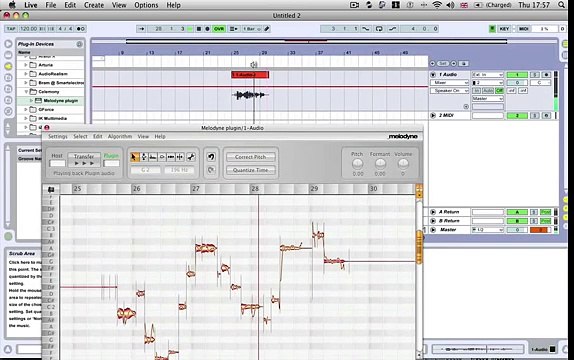574x360 pixels.
Task: Click the Draw Mode pencil icon
Action: 267,29
